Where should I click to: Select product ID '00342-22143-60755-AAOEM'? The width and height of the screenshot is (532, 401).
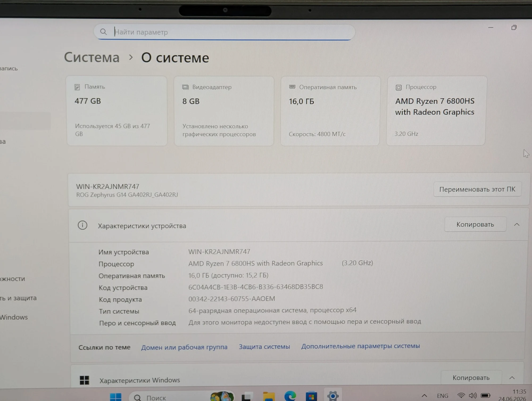(232, 299)
